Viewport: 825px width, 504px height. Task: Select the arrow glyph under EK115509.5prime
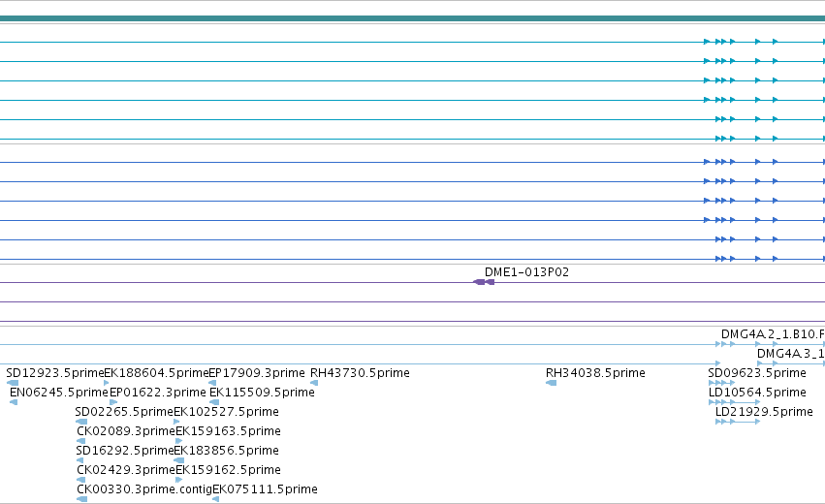pos(214,402)
